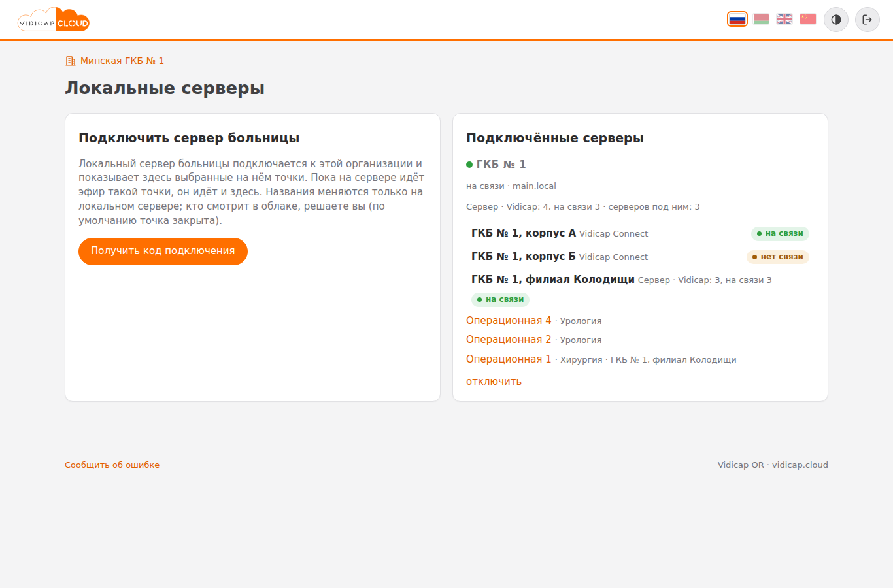Click Локальные серверы page heading
Viewport: 893px width, 588px height.
pyautogui.click(x=165, y=88)
